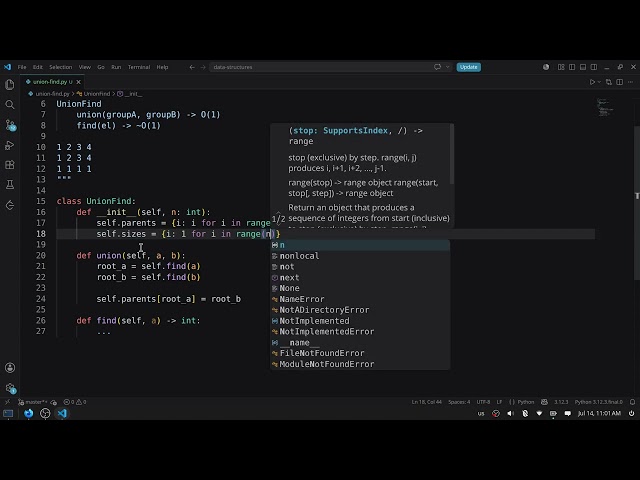Viewport: 640px width, 480px height.
Task: Click the code minimap preview
Action: pyautogui.click(x=605, y=107)
